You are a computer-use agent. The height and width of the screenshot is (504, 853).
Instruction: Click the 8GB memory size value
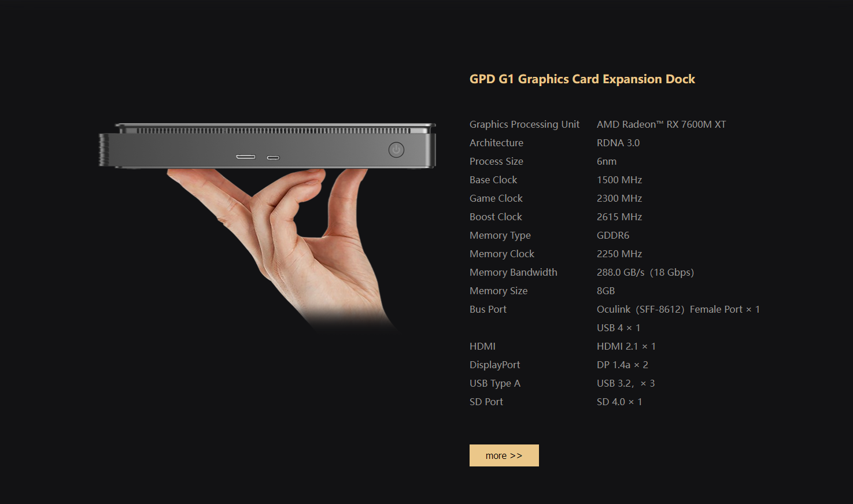[x=605, y=291]
